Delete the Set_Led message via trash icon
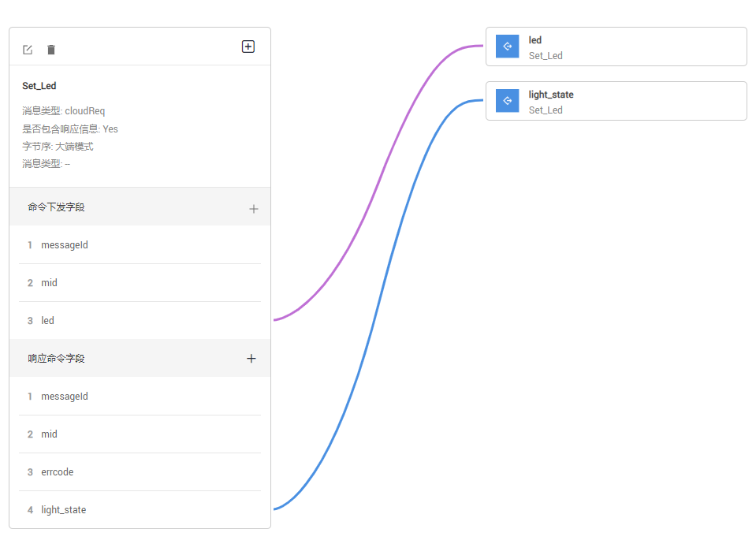 51,50
